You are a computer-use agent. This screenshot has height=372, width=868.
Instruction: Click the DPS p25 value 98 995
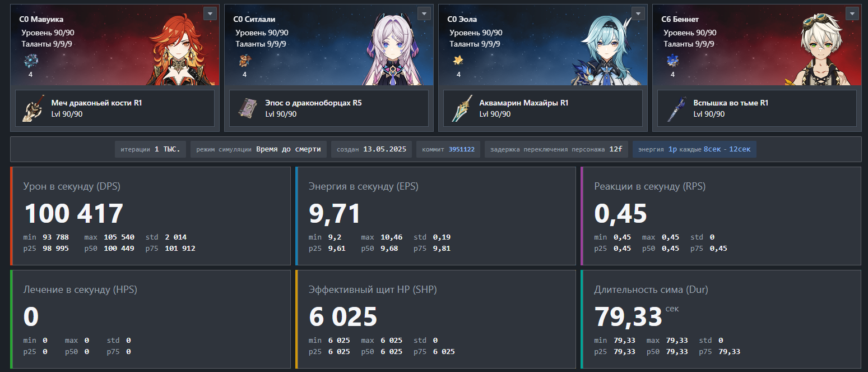[x=55, y=249]
